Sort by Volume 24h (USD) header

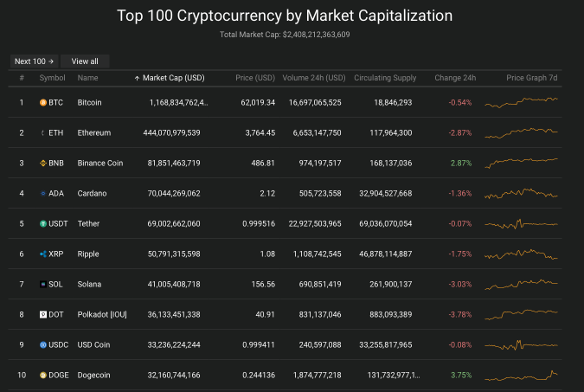[x=314, y=78]
